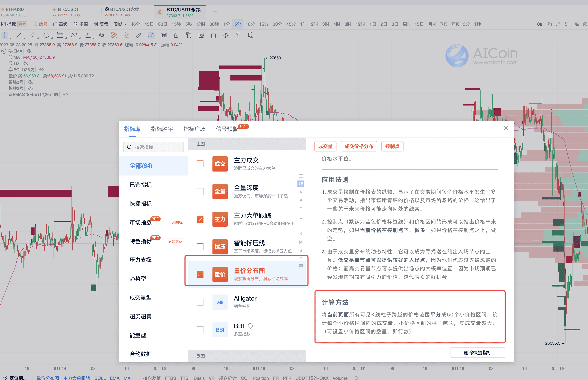Open chart settings hexagon icon
Screen dimensions: 588x380
585,24
